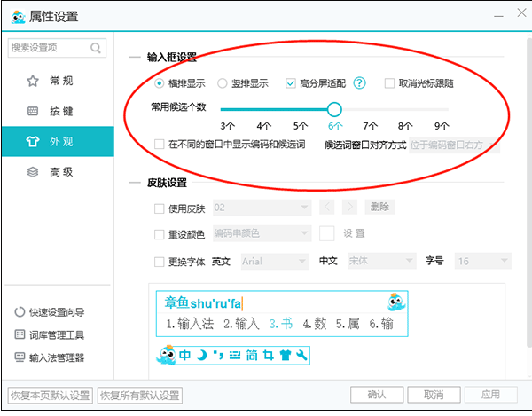The width and height of the screenshot is (532, 416).
Task: Enable 取消光标跟随 checkbox
Action: [389, 83]
